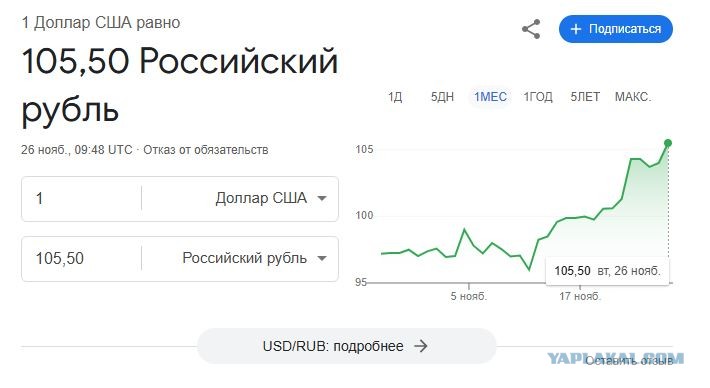
Task: Click the share icon
Action: [x=531, y=29]
